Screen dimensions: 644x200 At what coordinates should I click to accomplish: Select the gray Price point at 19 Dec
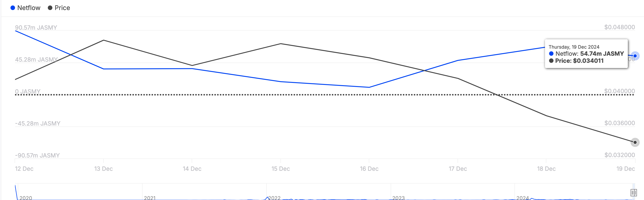point(635,142)
